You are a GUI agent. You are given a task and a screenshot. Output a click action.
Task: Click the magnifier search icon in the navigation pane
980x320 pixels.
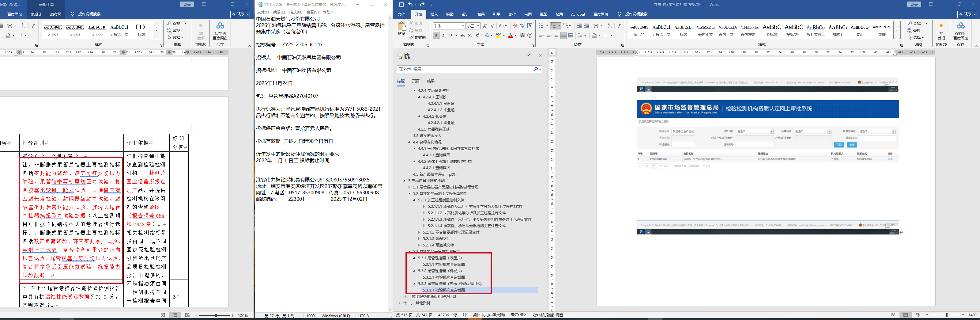[535, 69]
